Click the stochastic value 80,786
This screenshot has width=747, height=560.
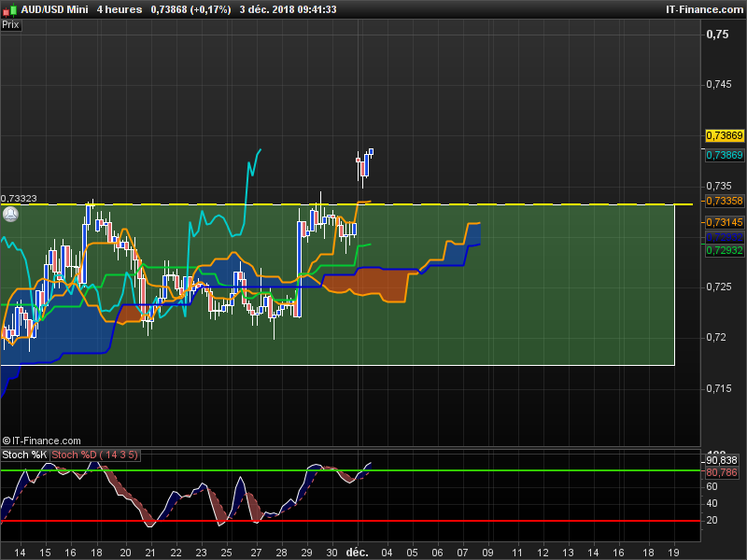coord(722,472)
